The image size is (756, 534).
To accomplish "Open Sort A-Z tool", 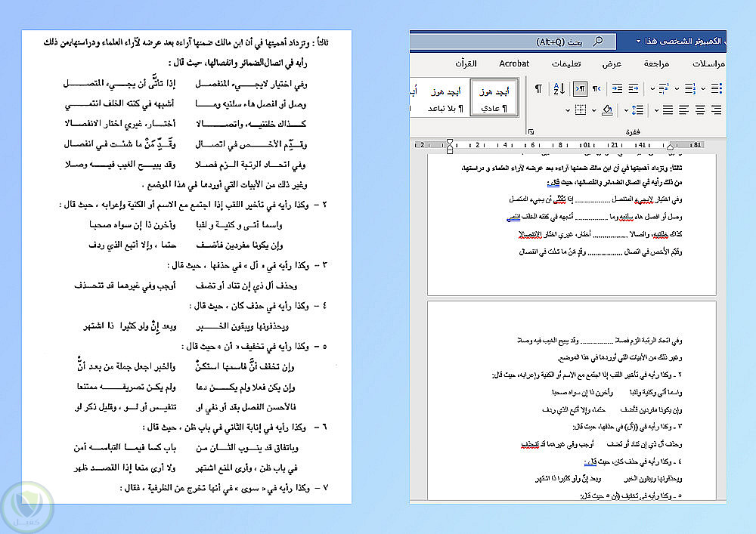I will coord(559,88).
